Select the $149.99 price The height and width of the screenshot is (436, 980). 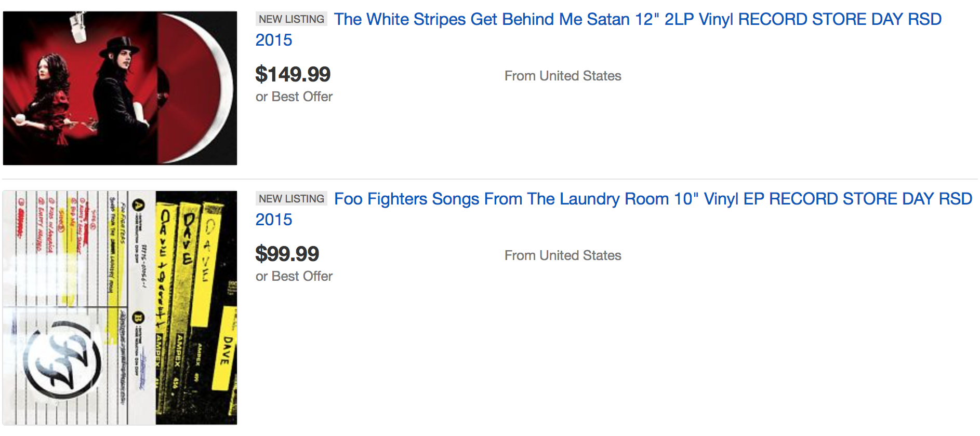(x=293, y=74)
